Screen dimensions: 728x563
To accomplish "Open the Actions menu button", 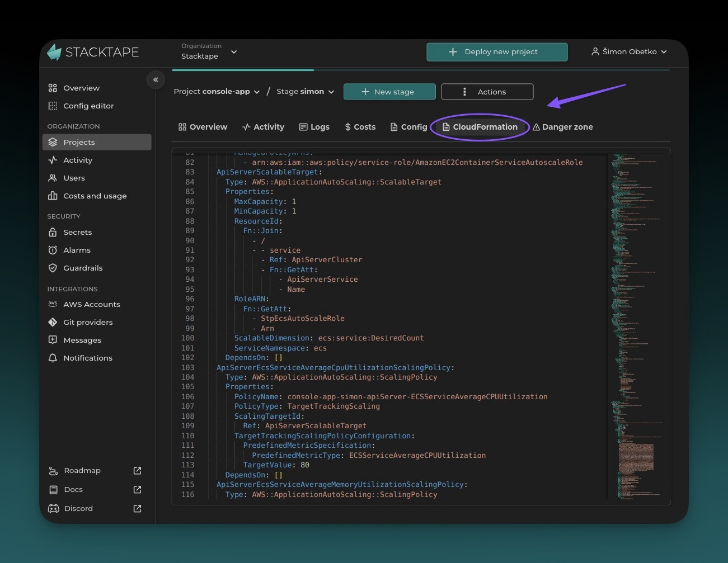I will click(x=487, y=92).
